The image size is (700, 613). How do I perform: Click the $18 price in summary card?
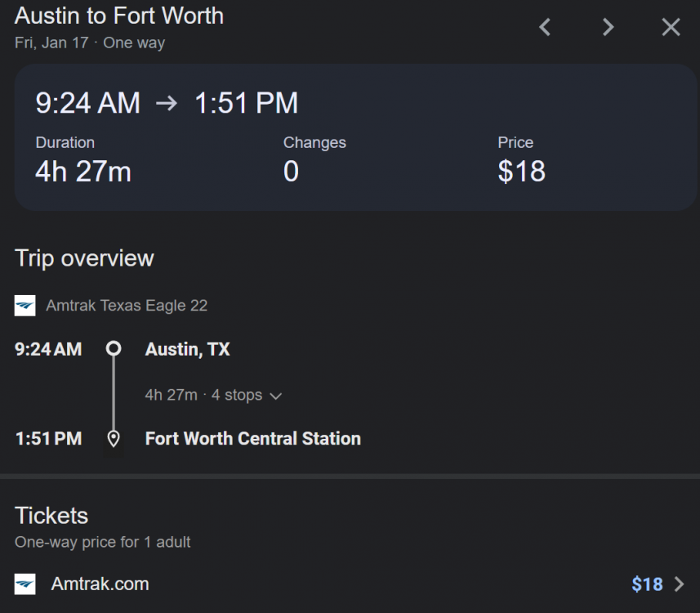click(x=521, y=171)
